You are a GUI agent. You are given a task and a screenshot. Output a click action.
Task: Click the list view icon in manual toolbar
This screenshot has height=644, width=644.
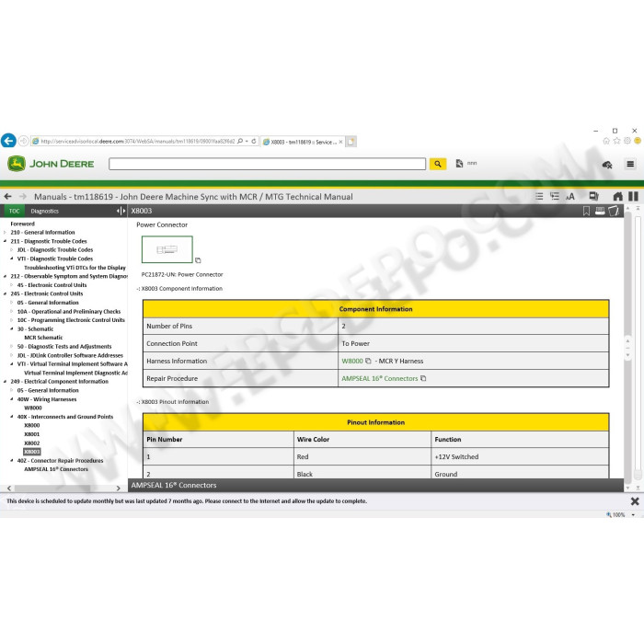(x=539, y=196)
